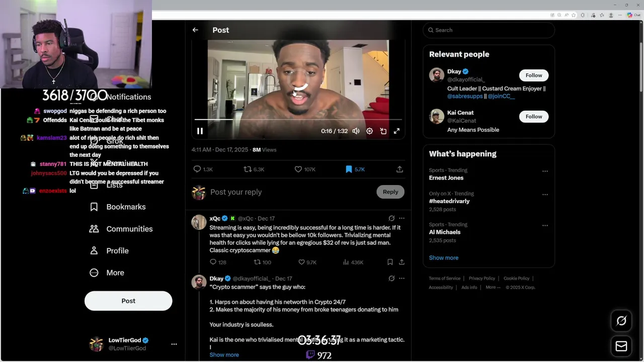Open the browser profile icon
The height and width of the screenshot is (362, 644).
(x=611, y=15)
